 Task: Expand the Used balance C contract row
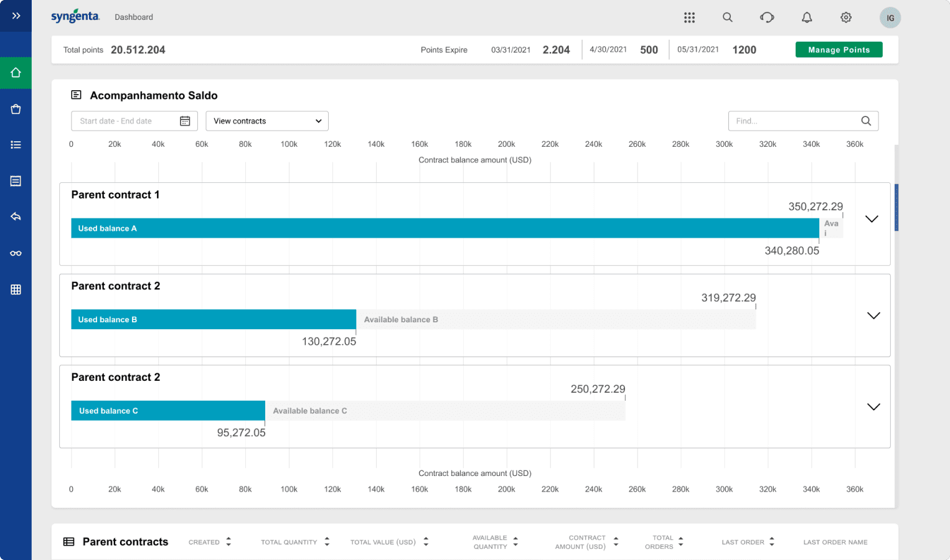tap(873, 407)
